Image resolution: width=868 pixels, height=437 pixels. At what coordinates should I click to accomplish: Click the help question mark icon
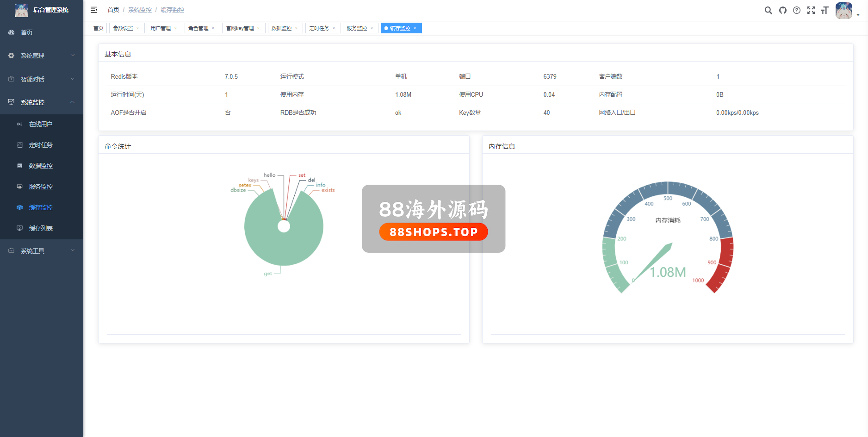click(796, 10)
